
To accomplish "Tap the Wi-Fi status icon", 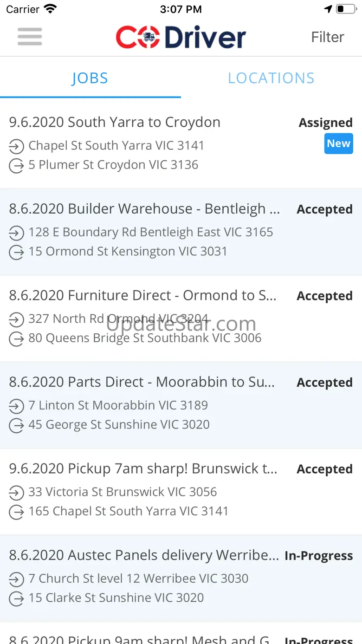I will 50,9.
